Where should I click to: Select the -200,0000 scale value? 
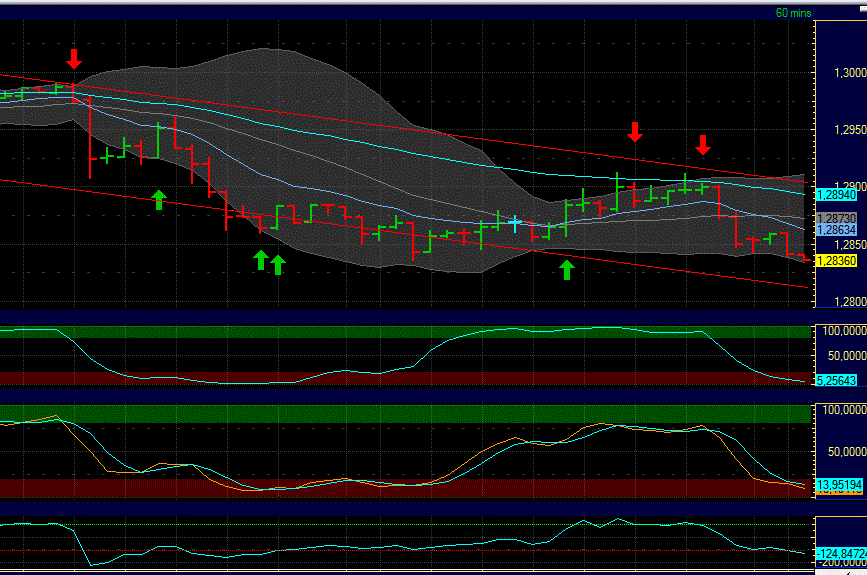[844, 563]
